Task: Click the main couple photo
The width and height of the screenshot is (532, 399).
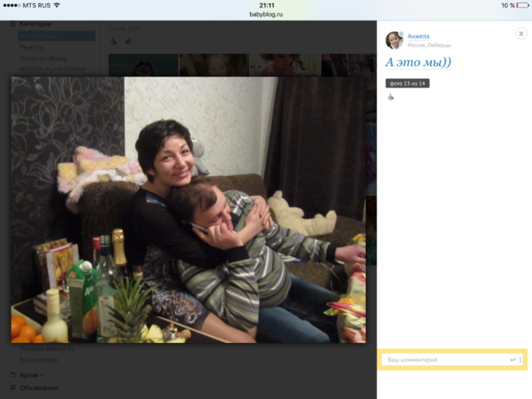Action: tap(188, 209)
